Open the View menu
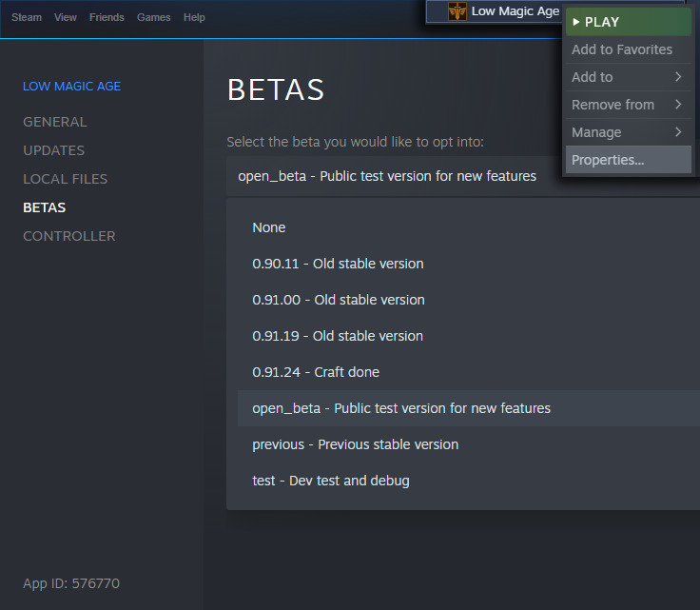700x610 pixels. (x=66, y=17)
